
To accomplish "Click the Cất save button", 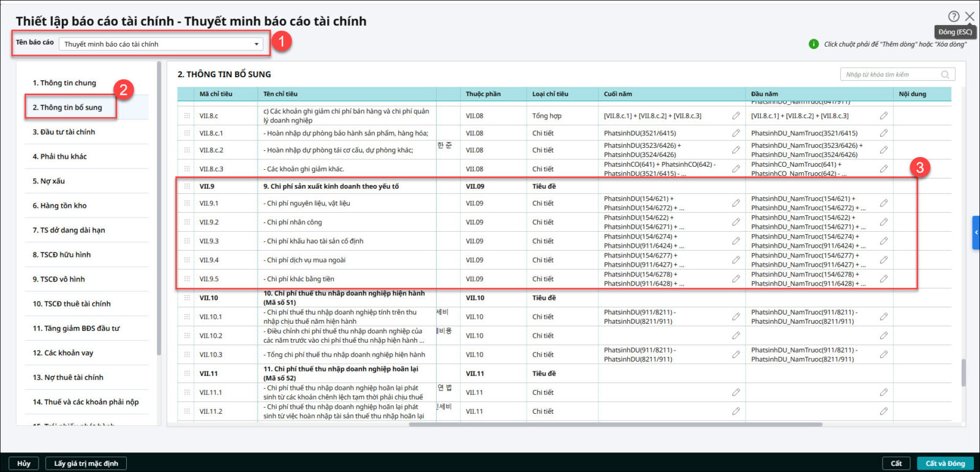I will 896,463.
